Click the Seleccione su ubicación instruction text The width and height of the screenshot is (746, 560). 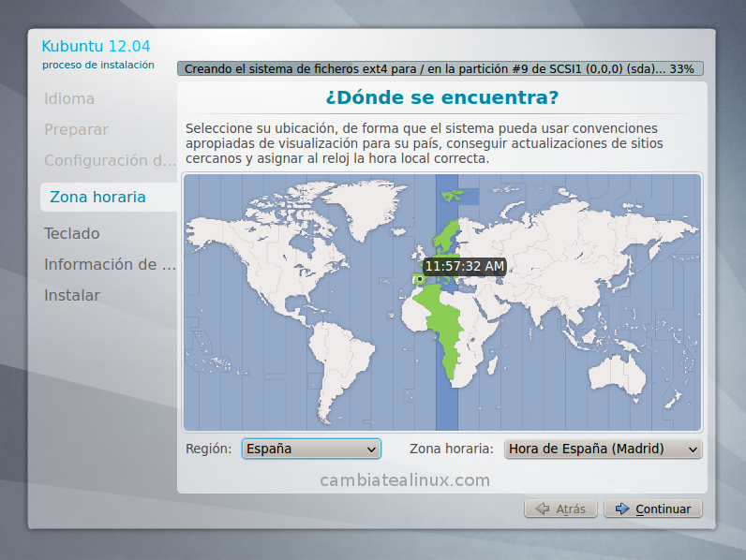(424, 143)
